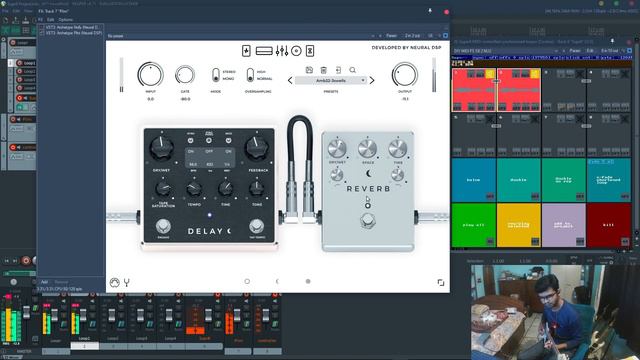Click the transport record button

(x=26, y=260)
